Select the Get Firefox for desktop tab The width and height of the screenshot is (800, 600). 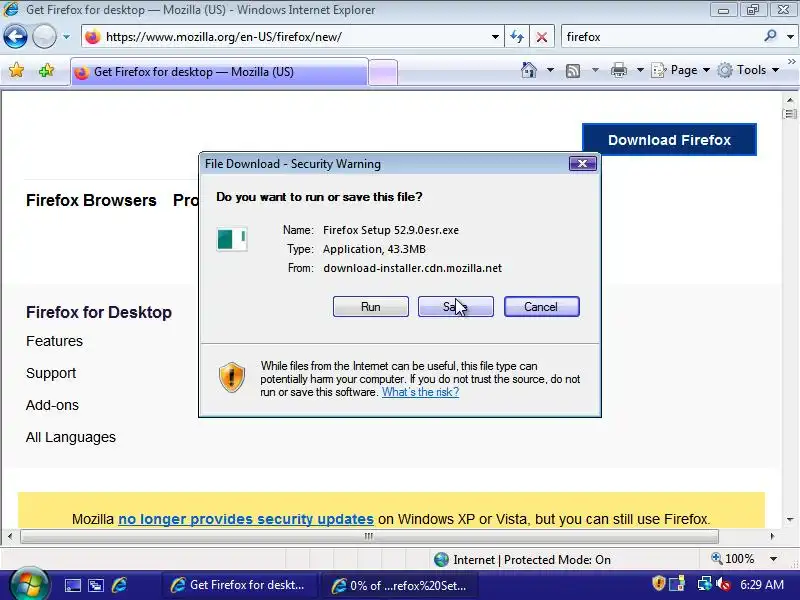(219, 72)
